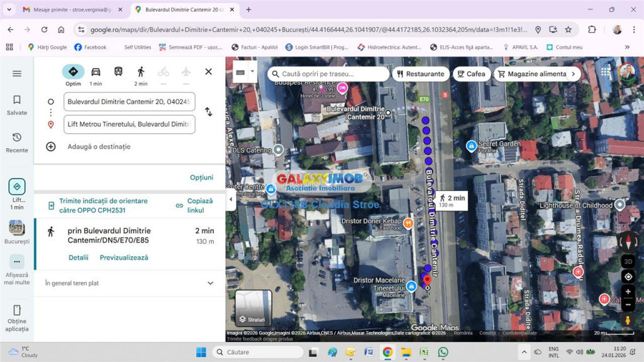The image size is (644, 362).
Task: Filter map by Restaurante chip
Action: (x=420, y=74)
